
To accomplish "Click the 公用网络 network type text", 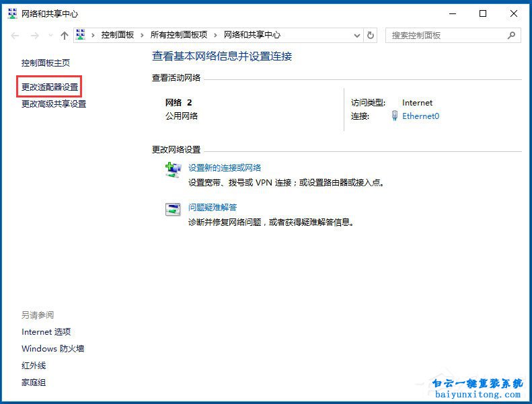I will (182, 116).
